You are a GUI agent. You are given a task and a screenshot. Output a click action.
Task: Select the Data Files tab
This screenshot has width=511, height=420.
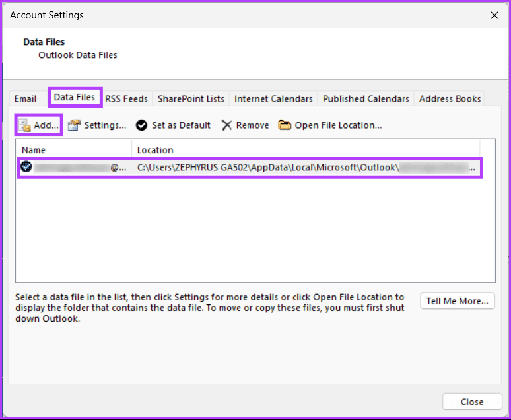(x=75, y=98)
